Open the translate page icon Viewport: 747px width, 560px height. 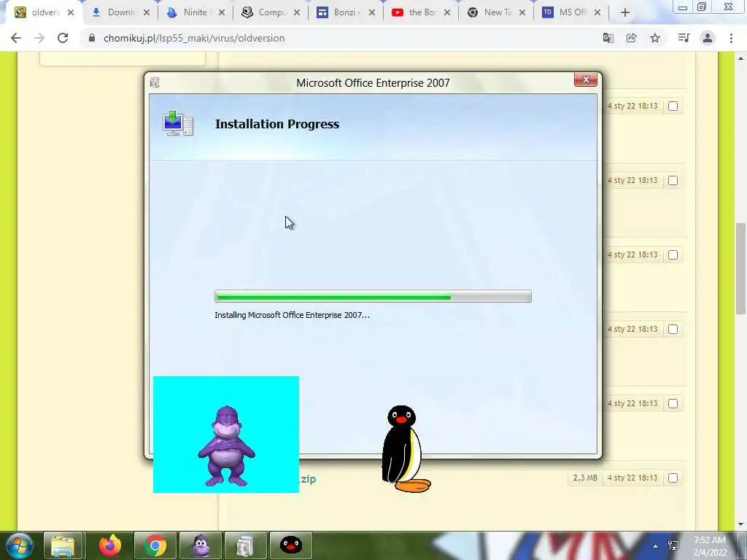coord(608,38)
